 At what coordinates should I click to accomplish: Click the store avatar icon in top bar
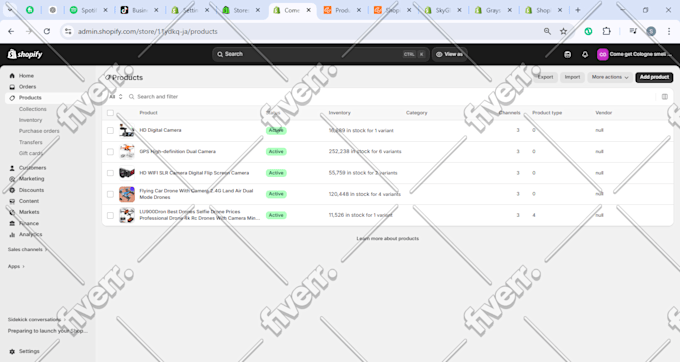click(602, 54)
